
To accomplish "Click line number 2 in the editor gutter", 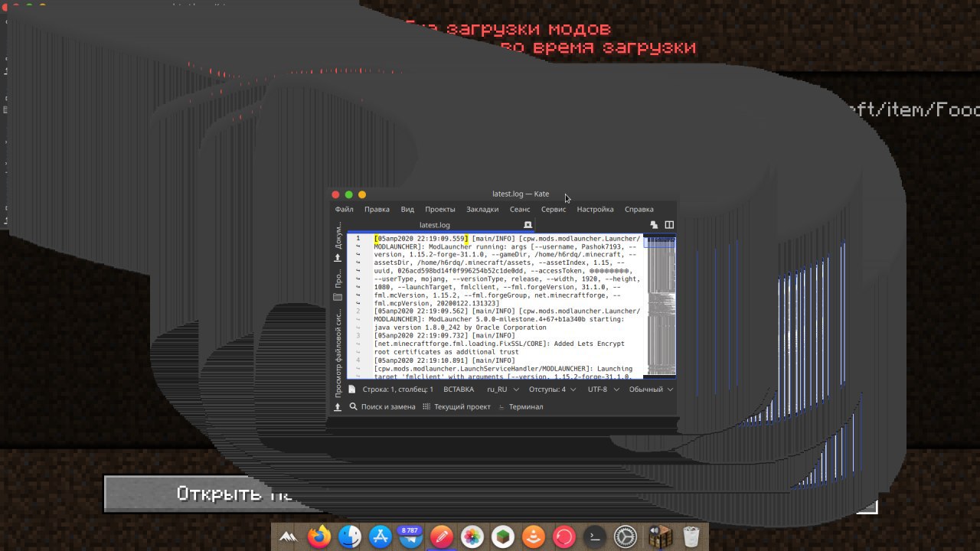I will [x=358, y=311].
